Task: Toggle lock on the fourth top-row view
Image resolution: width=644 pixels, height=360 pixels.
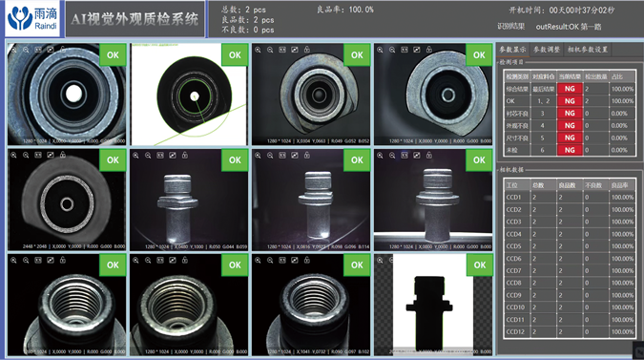Action: [x=428, y=50]
